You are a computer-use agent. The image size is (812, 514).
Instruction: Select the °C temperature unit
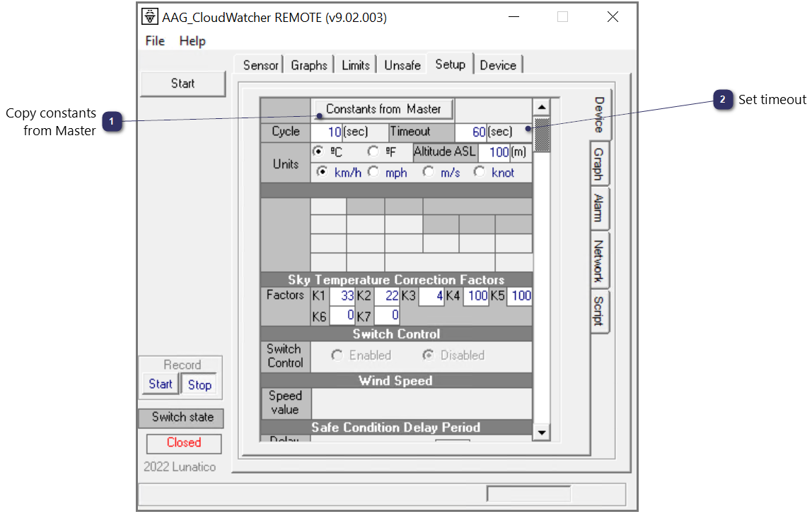pyautogui.click(x=318, y=152)
